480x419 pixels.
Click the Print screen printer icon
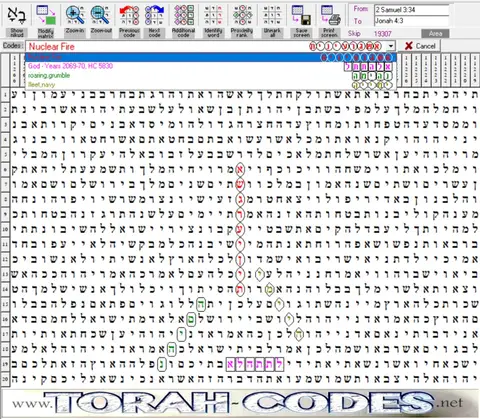[x=330, y=15]
